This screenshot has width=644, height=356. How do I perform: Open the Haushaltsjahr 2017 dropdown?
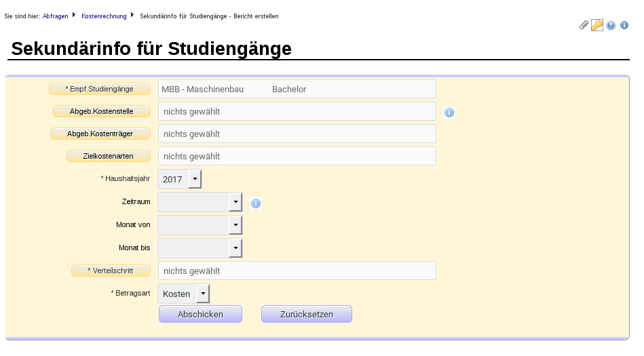point(179,179)
